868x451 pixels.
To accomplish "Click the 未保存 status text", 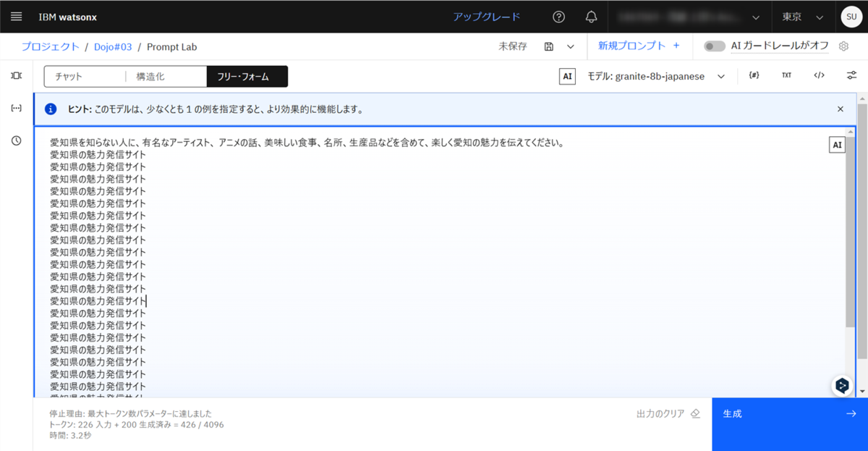I will pyautogui.click(x=513, y=46).
